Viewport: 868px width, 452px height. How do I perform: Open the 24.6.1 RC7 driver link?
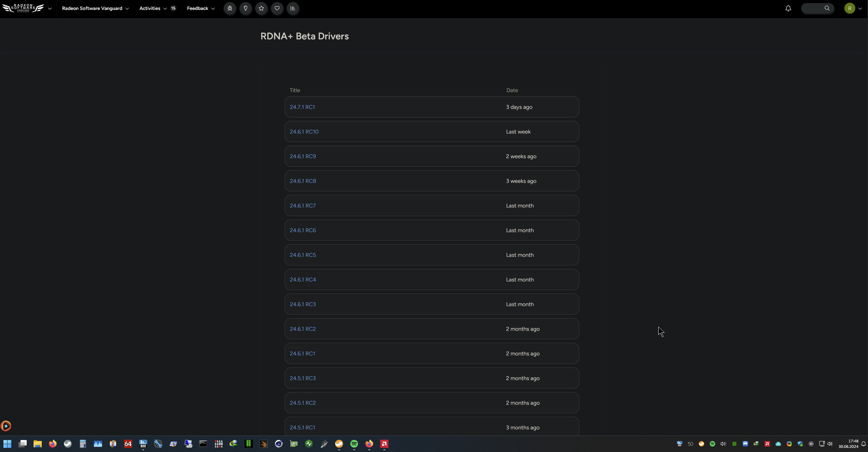point(302,206)
